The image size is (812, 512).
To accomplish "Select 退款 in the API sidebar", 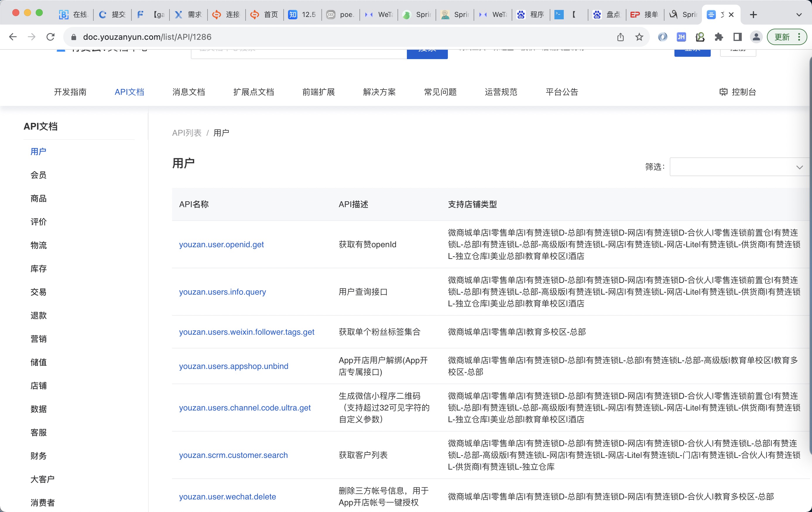I will (38, 315).
